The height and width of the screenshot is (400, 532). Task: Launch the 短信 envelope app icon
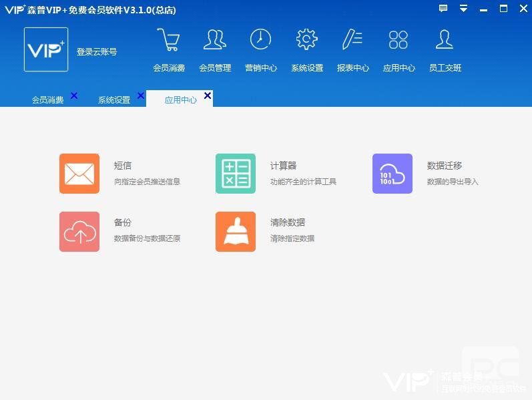coord(79,174)
